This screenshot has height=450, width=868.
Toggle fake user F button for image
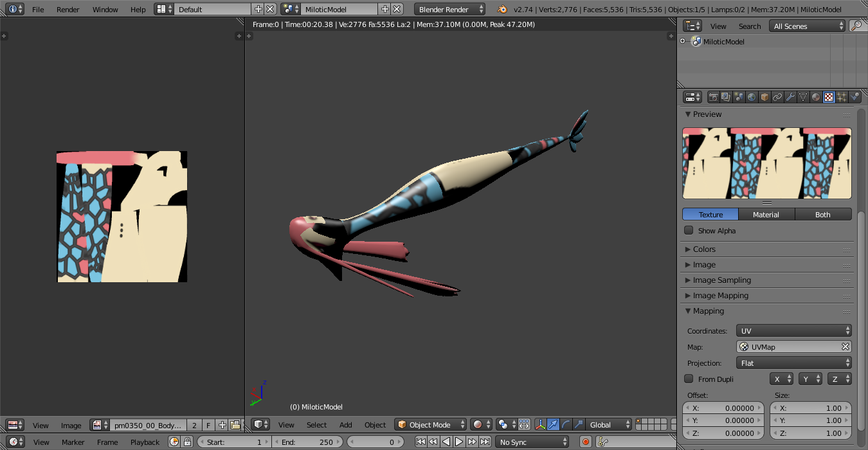[208, 425]
